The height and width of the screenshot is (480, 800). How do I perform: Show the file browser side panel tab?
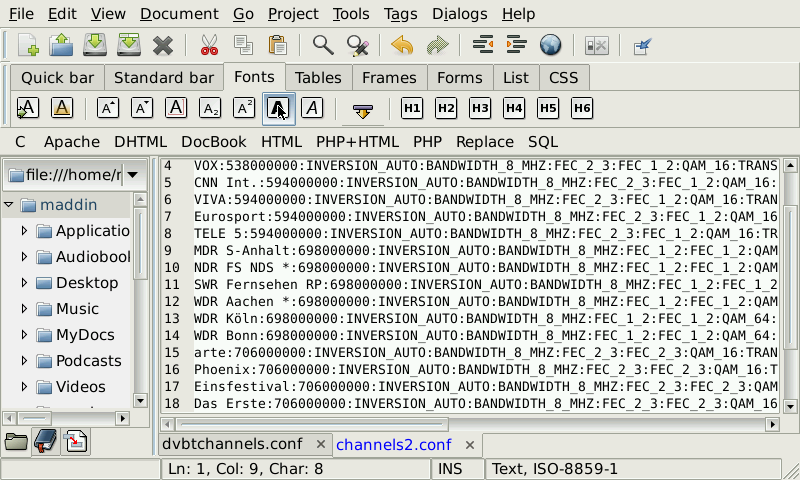click(16, 442)
